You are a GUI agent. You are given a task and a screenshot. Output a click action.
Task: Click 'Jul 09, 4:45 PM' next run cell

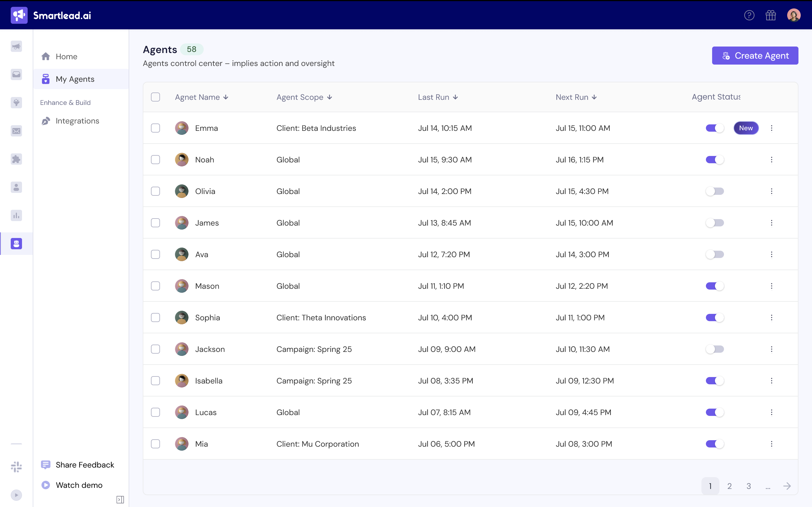[x=583, y=413]
